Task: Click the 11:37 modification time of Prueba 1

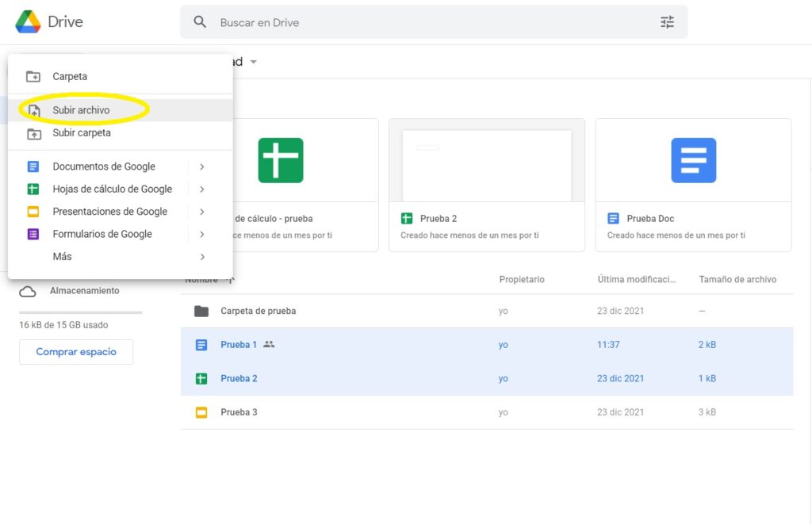Action: point(608,345)
